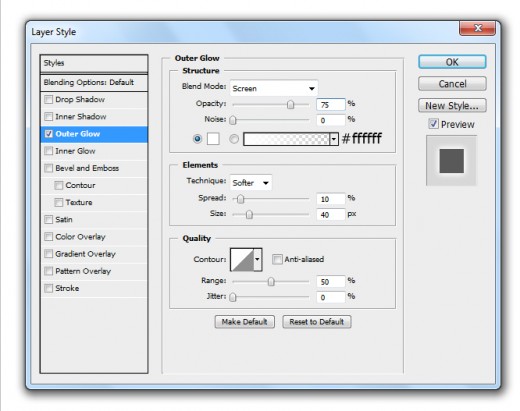
Task: Click the Size slider handle
Action: (x=249, y=215)
